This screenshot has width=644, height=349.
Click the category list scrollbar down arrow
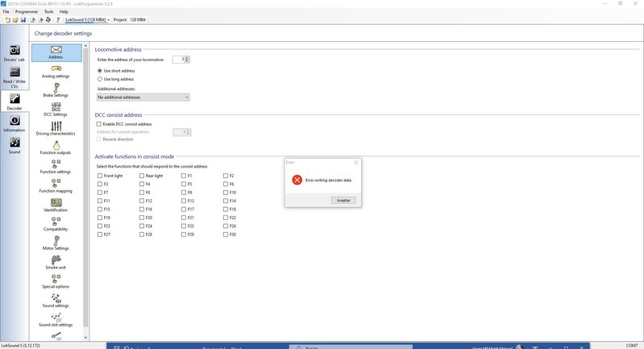(x=85, y=338)
